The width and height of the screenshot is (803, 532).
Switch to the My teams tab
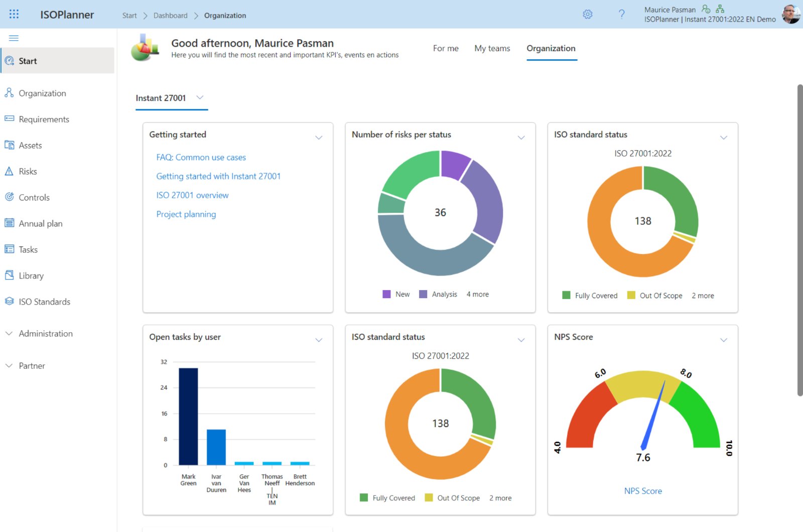click(x=492, y=48)
